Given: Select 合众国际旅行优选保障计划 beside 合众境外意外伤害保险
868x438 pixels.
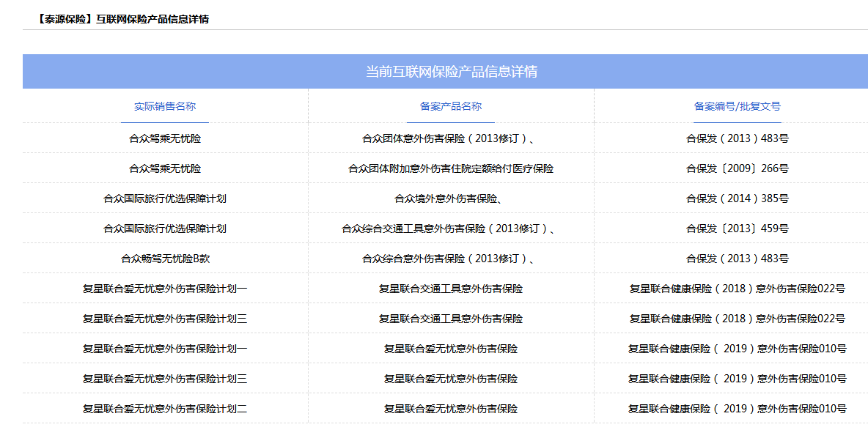Looking at the screenshot, I should 165,198.
